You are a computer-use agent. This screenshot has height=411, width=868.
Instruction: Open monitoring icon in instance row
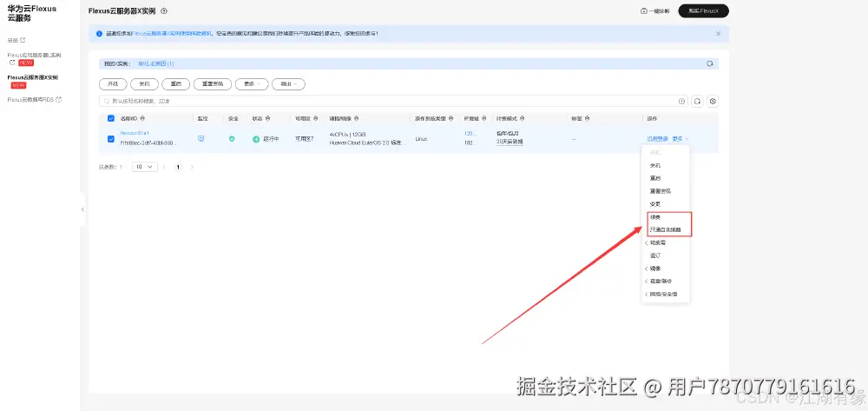click(201, 138)
